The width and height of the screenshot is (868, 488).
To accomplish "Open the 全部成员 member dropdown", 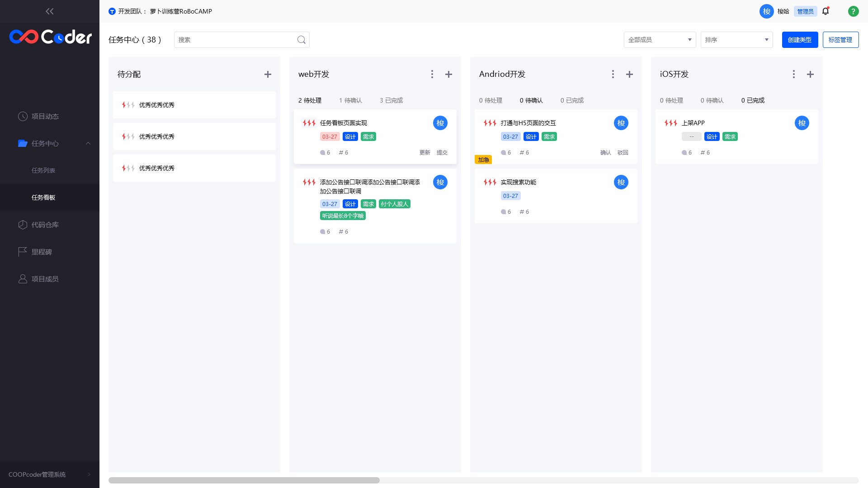I will tap(660, 40).
